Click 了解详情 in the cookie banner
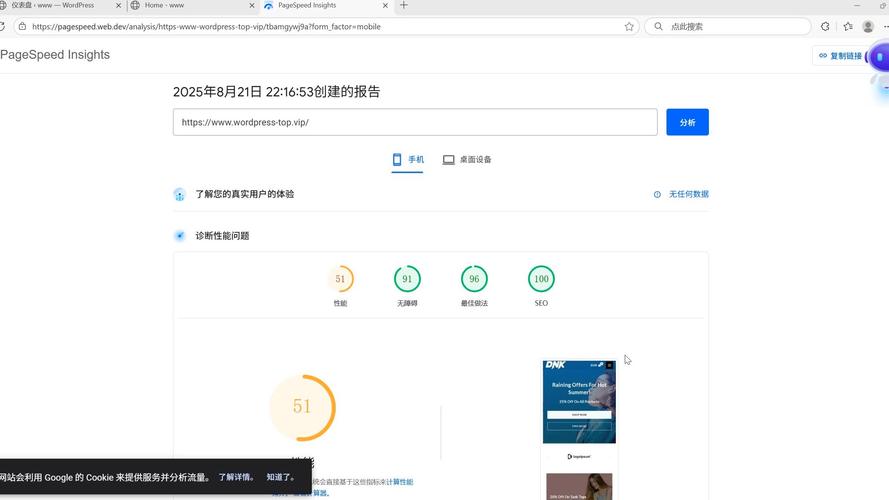The image size is (889, 500). (236, 477)
